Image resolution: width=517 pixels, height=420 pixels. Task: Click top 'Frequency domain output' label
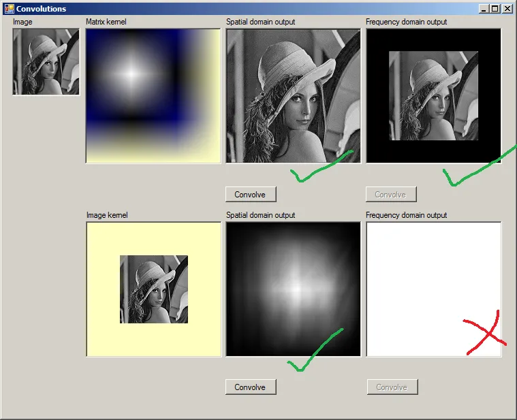(x=406, y=22)
